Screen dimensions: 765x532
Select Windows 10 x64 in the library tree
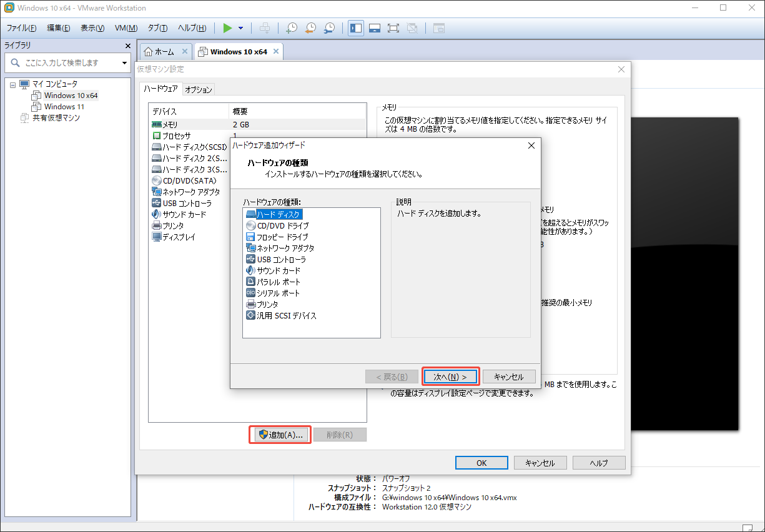point(71,96)
